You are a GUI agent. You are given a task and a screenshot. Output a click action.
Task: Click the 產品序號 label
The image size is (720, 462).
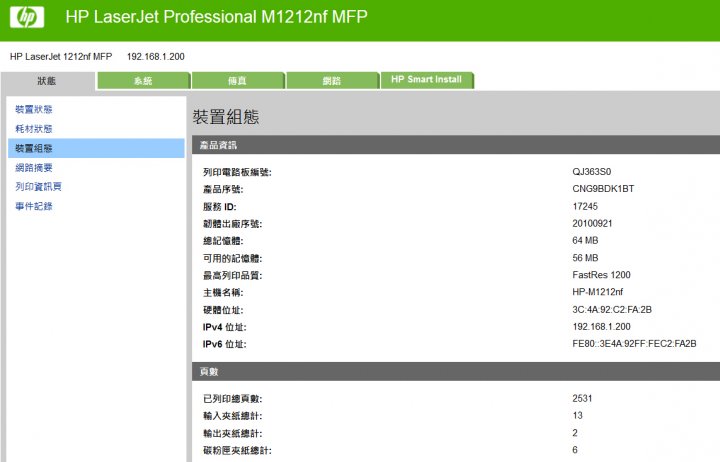point(223,189)
